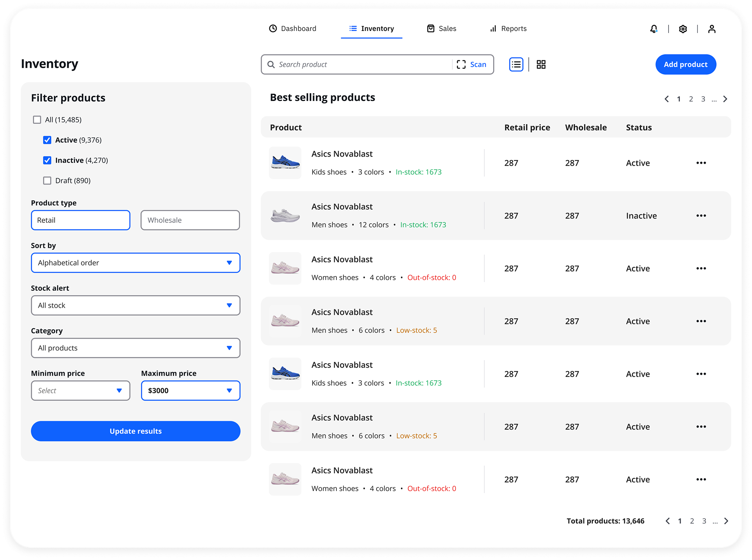752x560 pixels.
Task: Open more options for second Kids shoes row
Action: tap(701, 374)
